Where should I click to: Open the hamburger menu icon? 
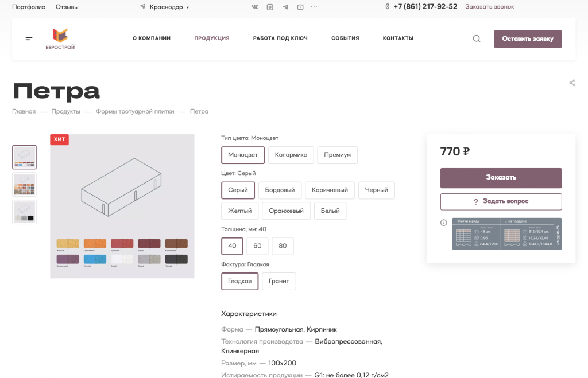tap(29, 39)
